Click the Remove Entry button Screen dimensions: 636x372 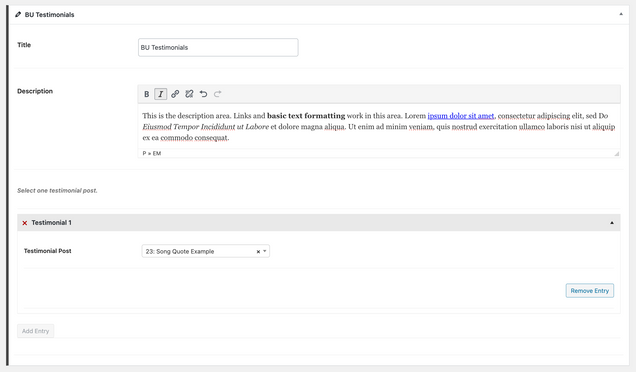coord(590,291)
